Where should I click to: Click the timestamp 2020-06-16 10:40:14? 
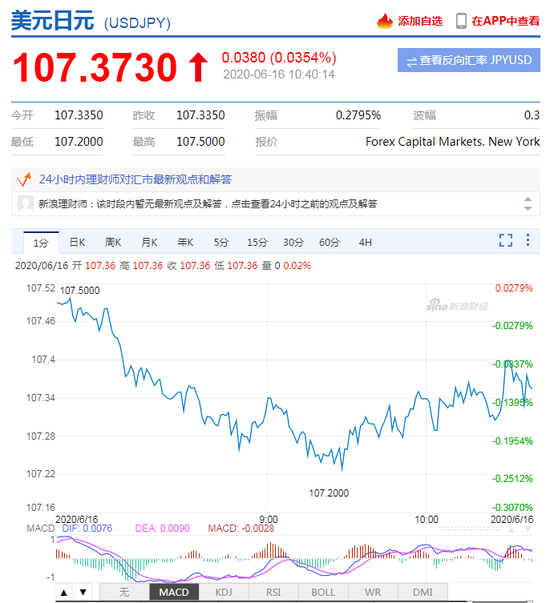pos(279,74)
